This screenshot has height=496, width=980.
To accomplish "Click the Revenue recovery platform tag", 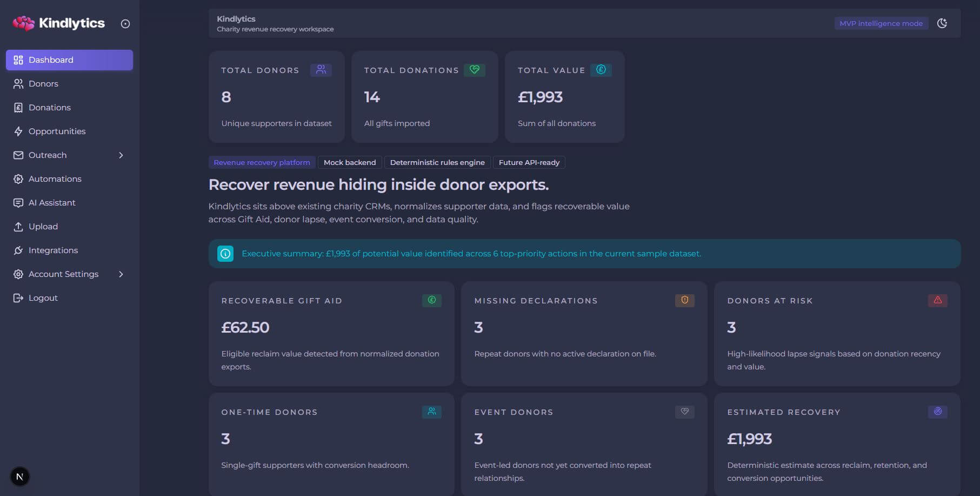I will pyautogui.click(x=262, y=162).
